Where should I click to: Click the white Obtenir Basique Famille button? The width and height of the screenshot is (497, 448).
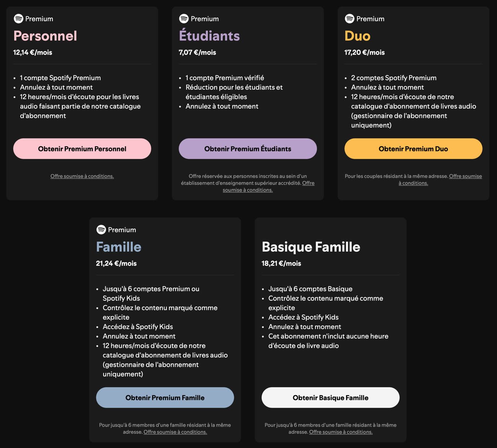pyautogui.click(x=330, y=397)
